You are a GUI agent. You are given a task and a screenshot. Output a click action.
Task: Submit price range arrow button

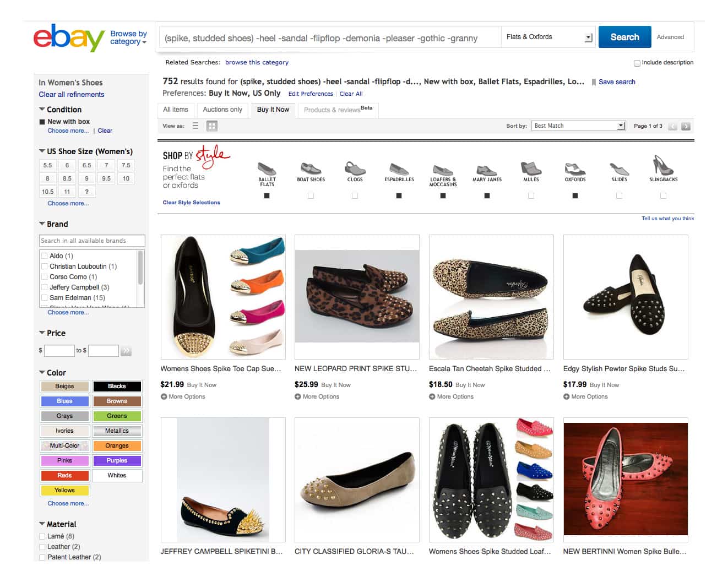pyautogui.click(x=126, y=351)
